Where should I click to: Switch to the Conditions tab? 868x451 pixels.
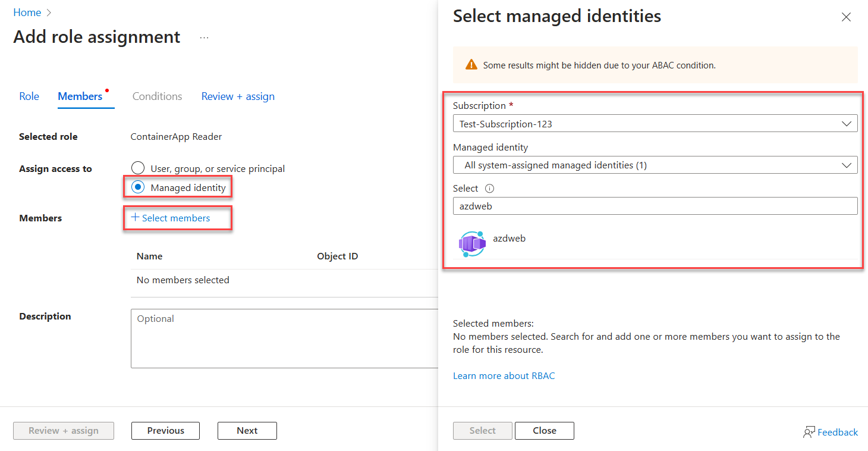coord(156,96)
